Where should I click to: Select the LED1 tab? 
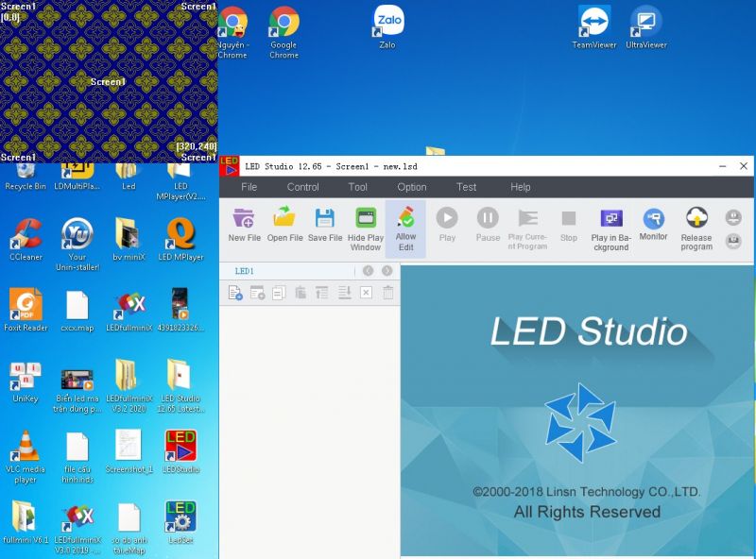(x=242, y=271)
